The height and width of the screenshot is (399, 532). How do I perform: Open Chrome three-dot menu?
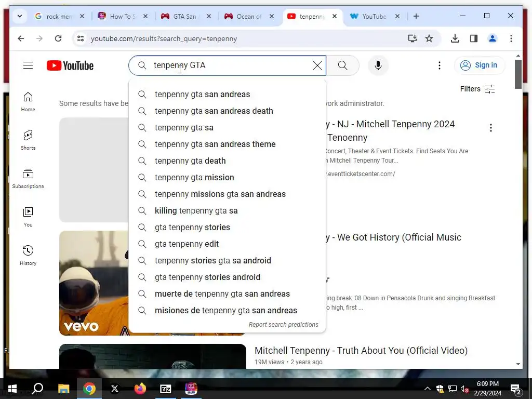tap(511, 38)
